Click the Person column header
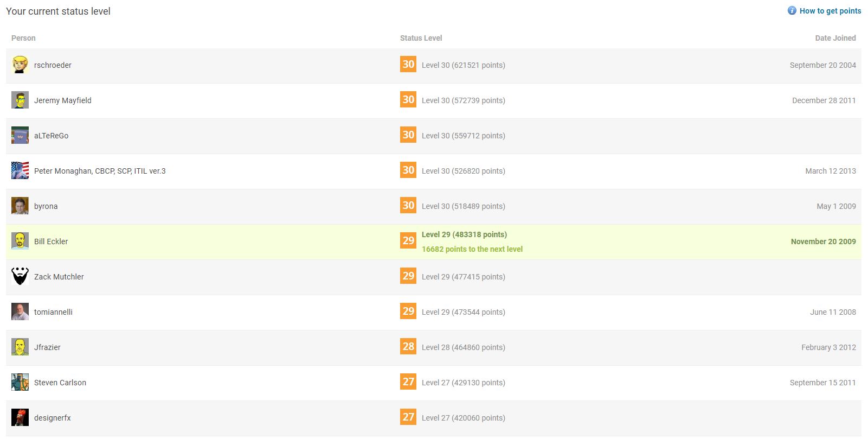 (23, 38)
